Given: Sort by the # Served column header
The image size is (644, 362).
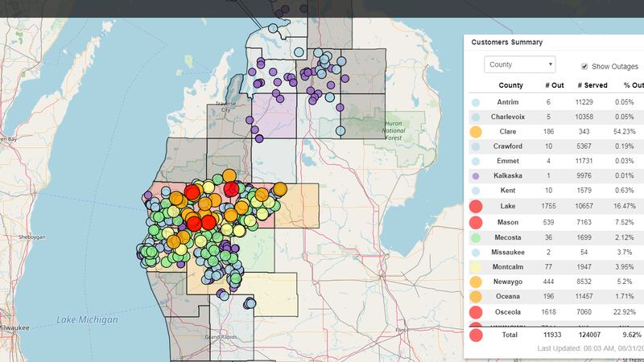Looking at the screenshot, I should [592, 85].
